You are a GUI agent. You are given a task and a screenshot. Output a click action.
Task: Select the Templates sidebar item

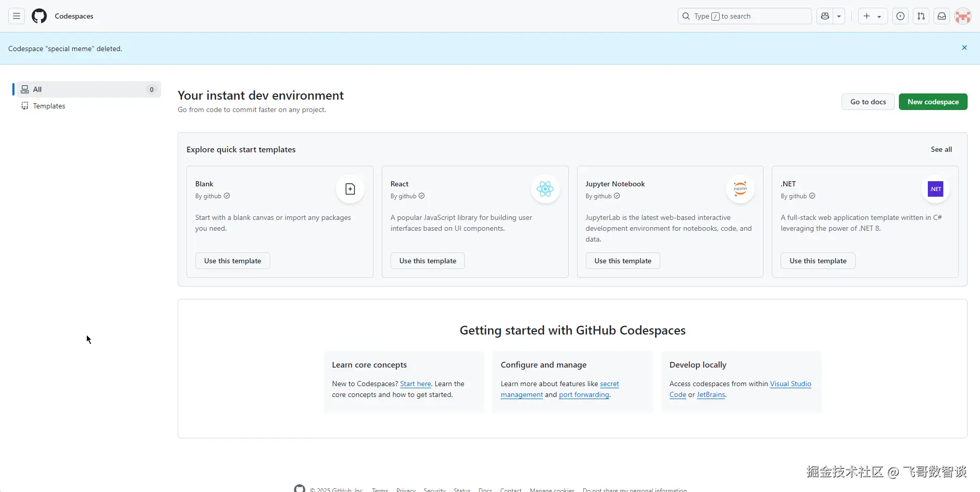point(49,106)
